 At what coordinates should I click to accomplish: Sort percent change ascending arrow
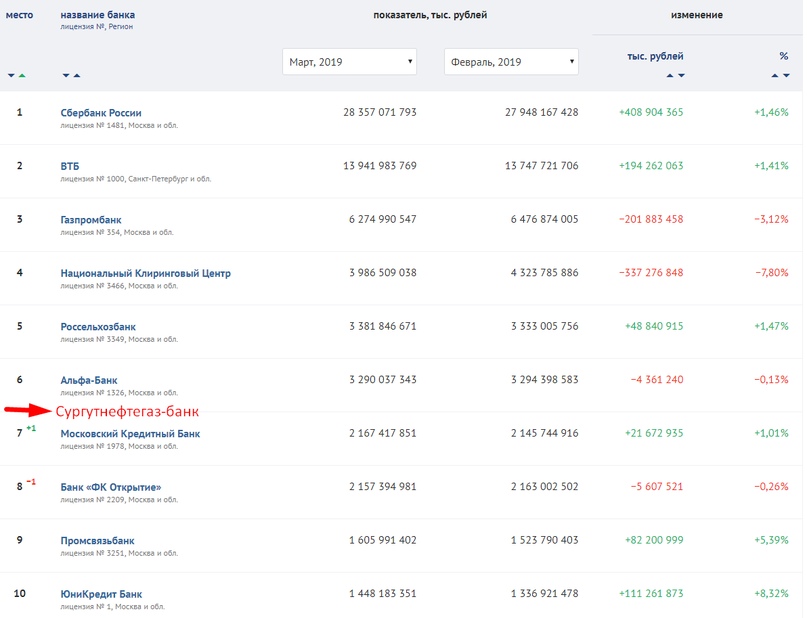pos(775,76)
